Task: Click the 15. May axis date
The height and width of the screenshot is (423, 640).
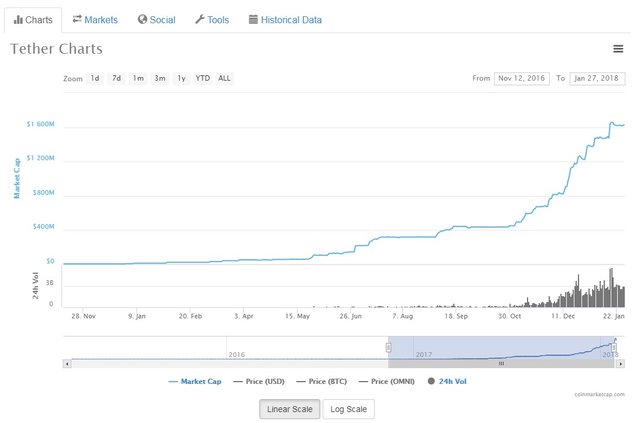Action: [297, 316]
